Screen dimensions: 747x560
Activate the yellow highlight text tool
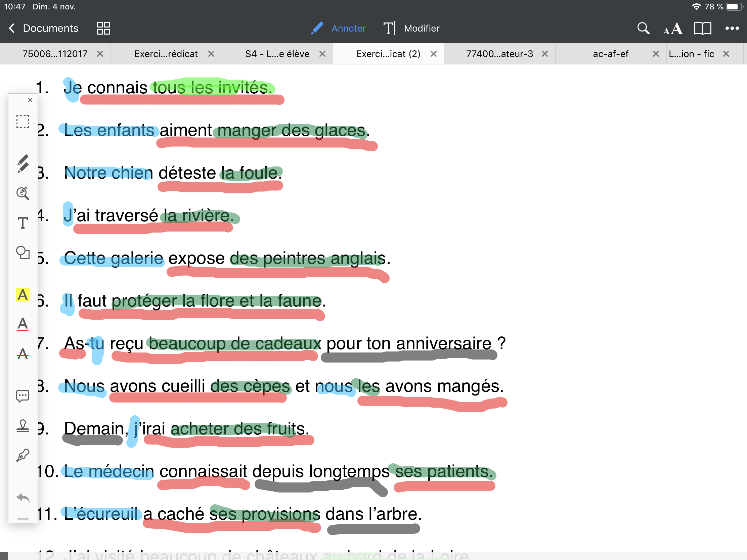(23, 295)
